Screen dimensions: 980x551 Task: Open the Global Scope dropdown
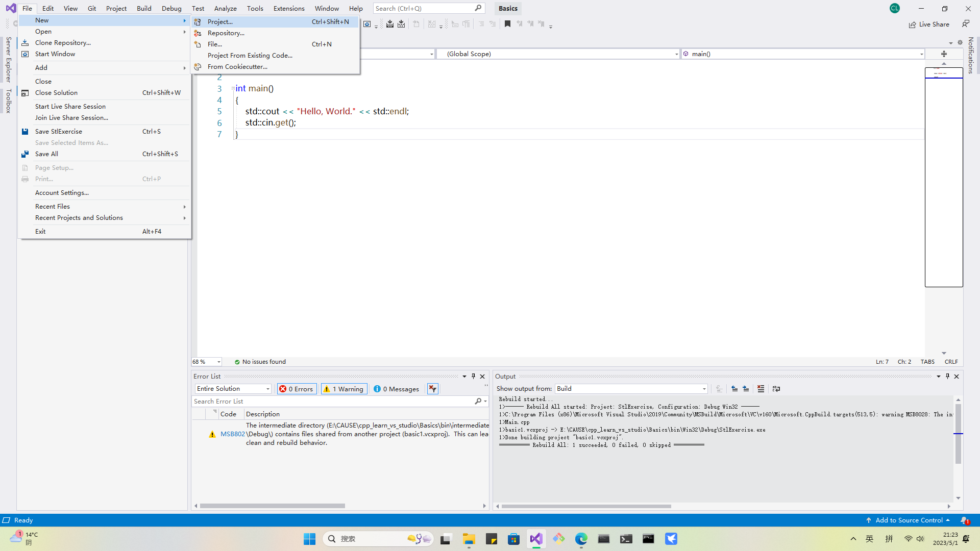point(558,54)
